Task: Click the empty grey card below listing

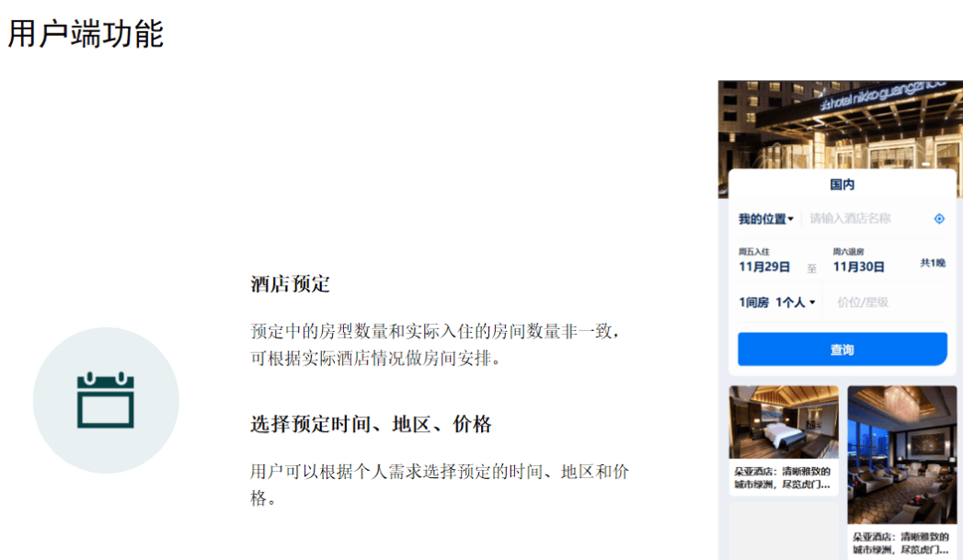Action: pos(784,531)
